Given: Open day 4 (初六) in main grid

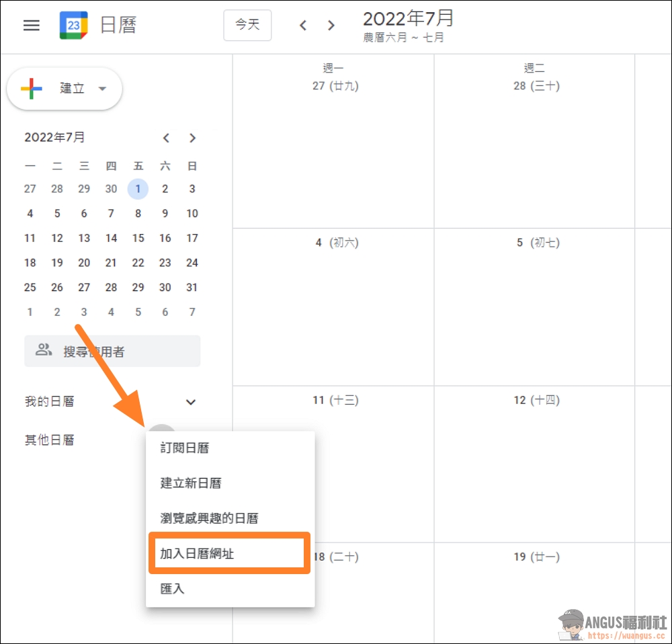Looking at the screenshot, I should click(337, 243).
